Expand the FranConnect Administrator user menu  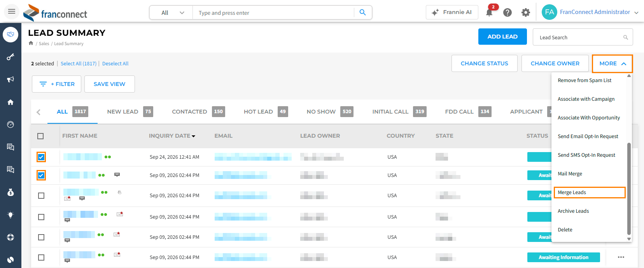pos(599,12)
